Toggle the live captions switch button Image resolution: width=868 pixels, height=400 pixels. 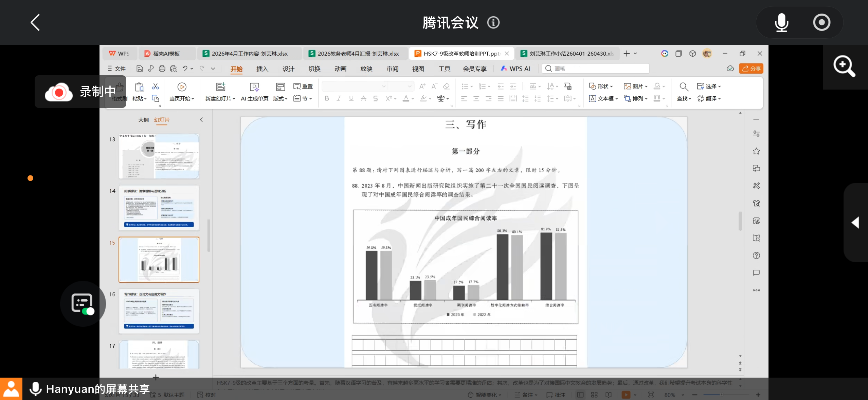[x=83, y=304]
